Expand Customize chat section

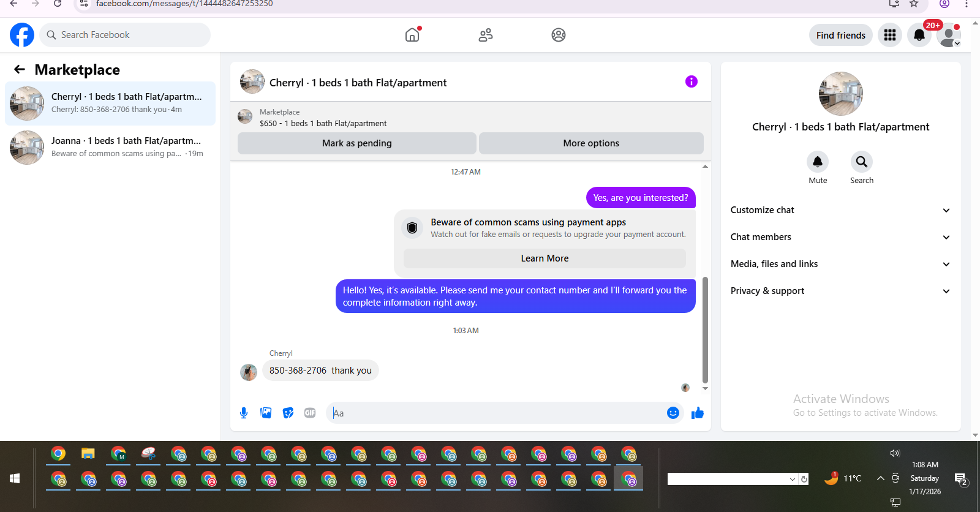point(840,210)
